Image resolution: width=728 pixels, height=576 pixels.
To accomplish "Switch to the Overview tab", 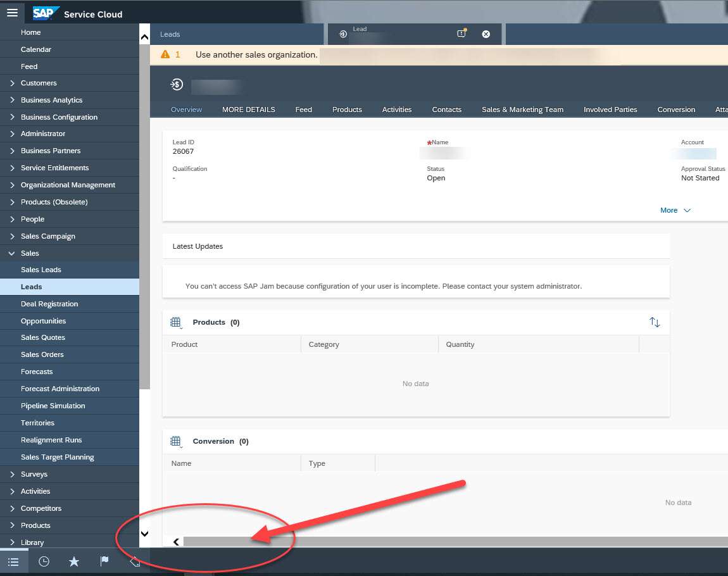I will [x=186, y=110].
